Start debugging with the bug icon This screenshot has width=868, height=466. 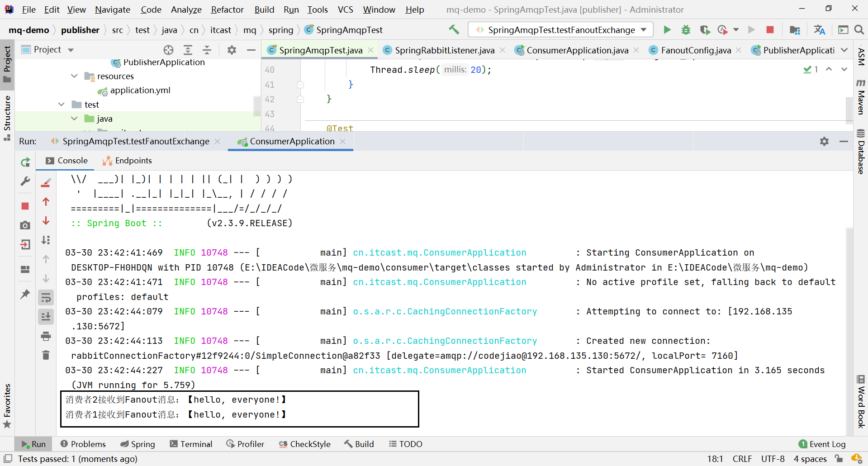point(686,30)
